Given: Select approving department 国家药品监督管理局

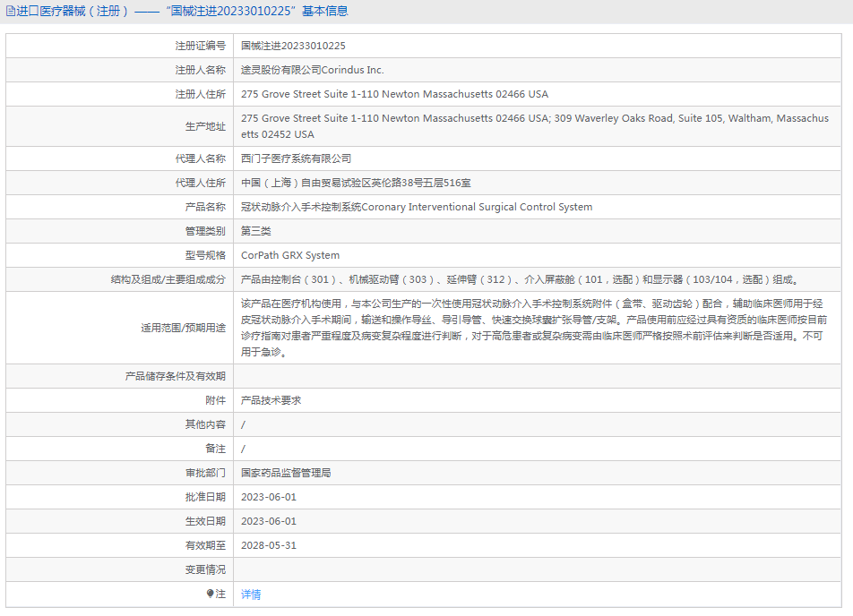Looking at the screenshot, I should coord(286,473).
